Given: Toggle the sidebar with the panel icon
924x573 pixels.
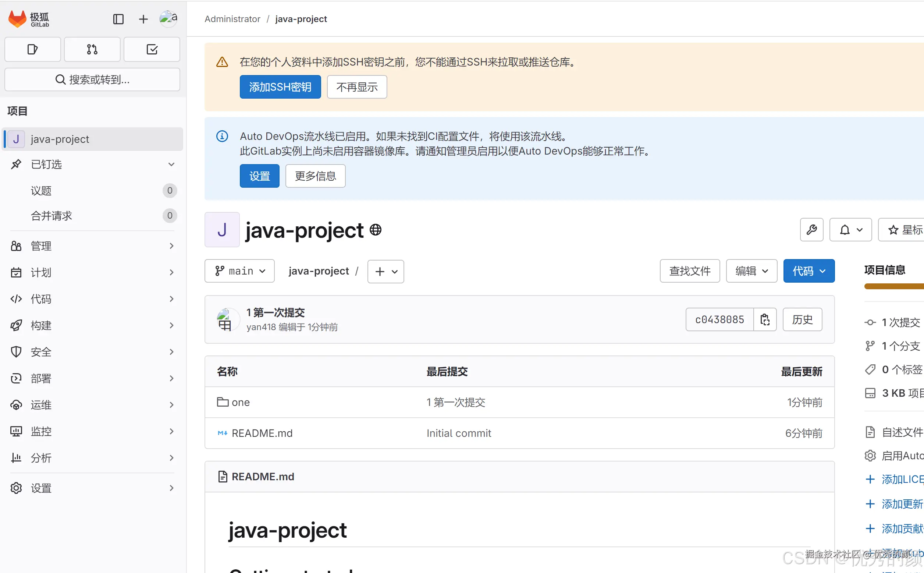Looking at the screenshot, I should point(118,18).
